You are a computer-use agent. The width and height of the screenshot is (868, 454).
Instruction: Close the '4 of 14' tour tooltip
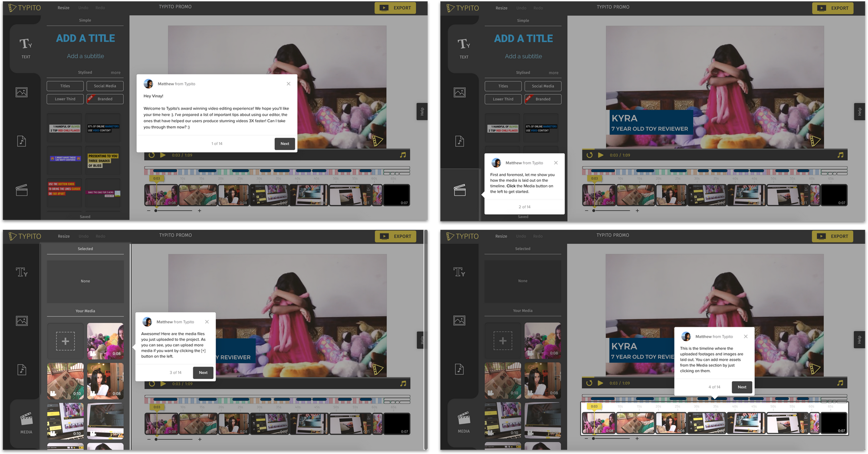click(746, 336)
